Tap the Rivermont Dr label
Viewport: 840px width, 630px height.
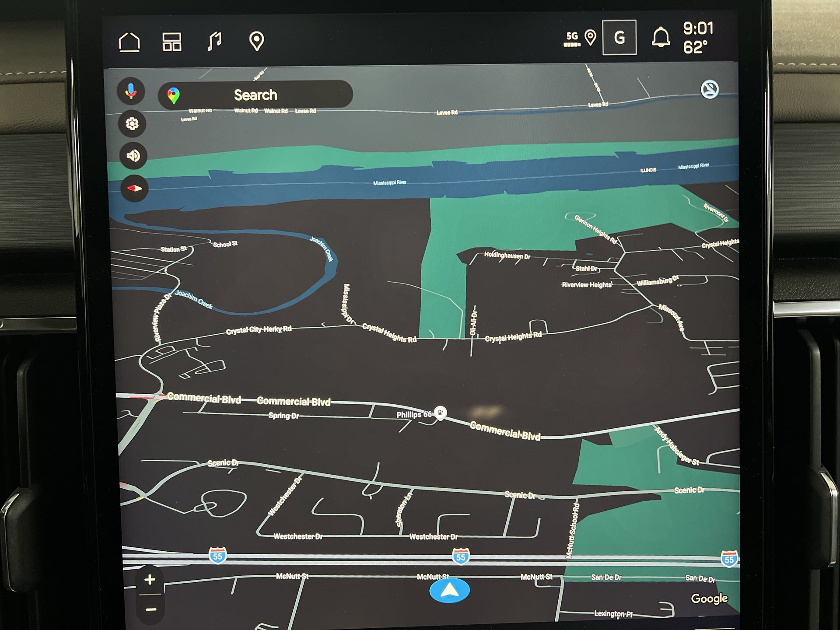716,213
